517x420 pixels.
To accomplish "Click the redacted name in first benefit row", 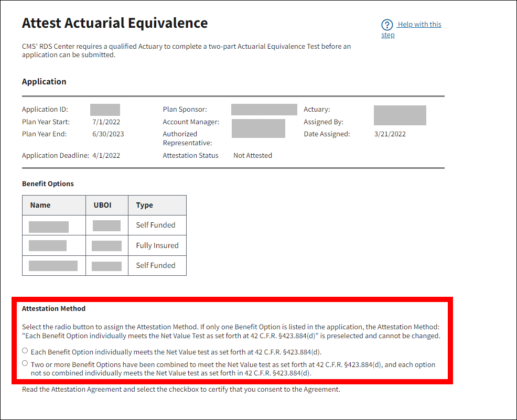I will point(49,227).
